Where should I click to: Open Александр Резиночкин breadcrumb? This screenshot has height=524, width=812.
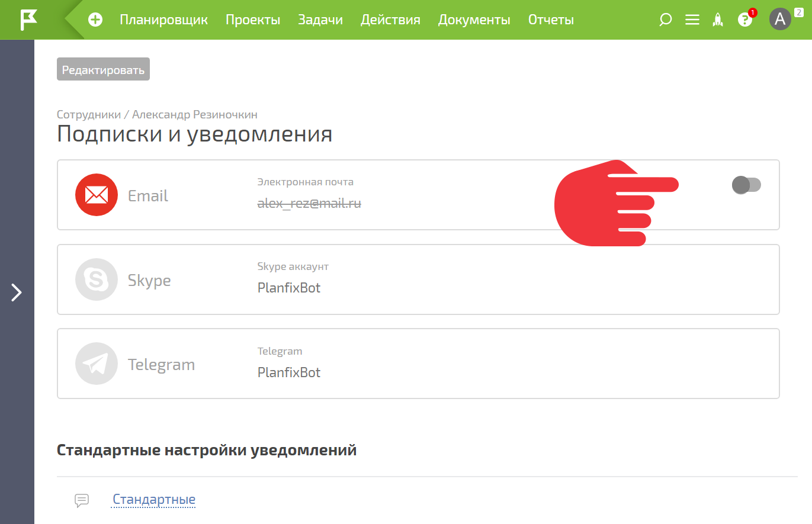[195, 115]
